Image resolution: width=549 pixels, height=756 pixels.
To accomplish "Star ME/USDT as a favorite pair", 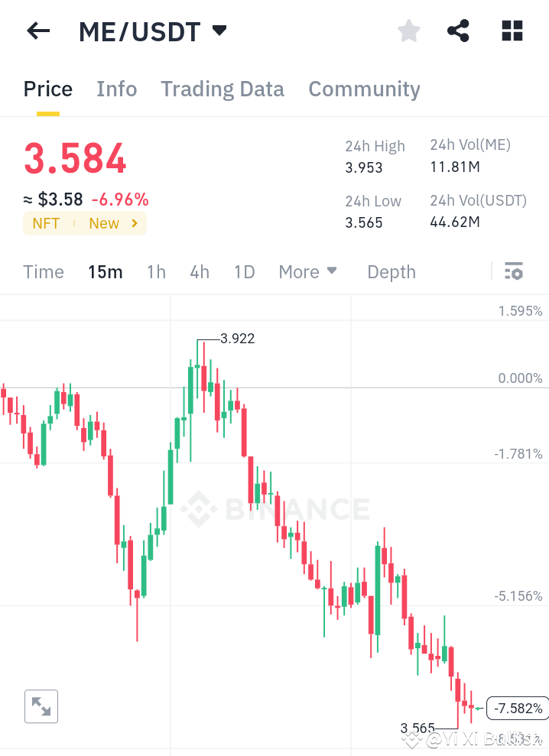I will pos(408,31).
